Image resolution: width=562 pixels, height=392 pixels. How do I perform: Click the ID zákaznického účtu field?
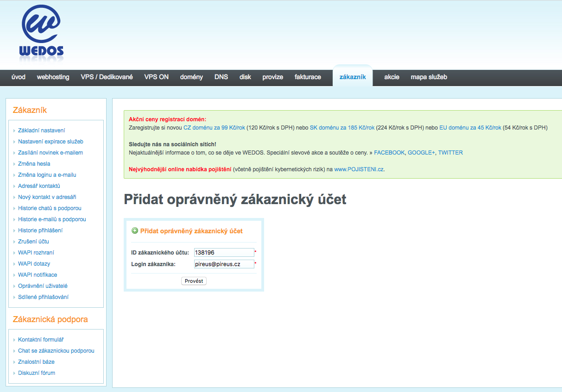224,252
